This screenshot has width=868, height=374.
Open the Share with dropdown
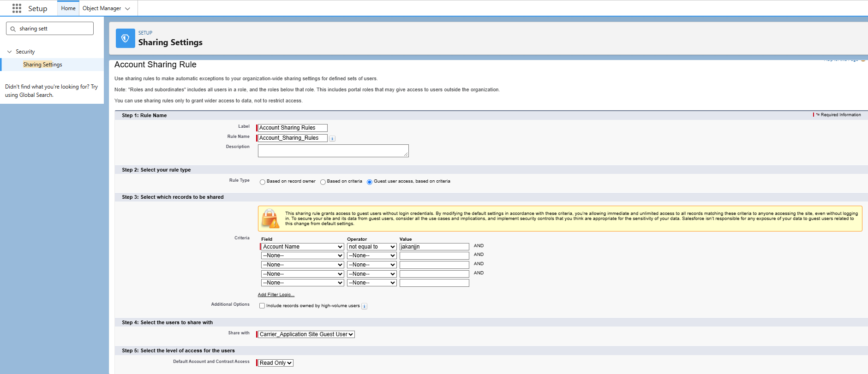pos(306,334)
